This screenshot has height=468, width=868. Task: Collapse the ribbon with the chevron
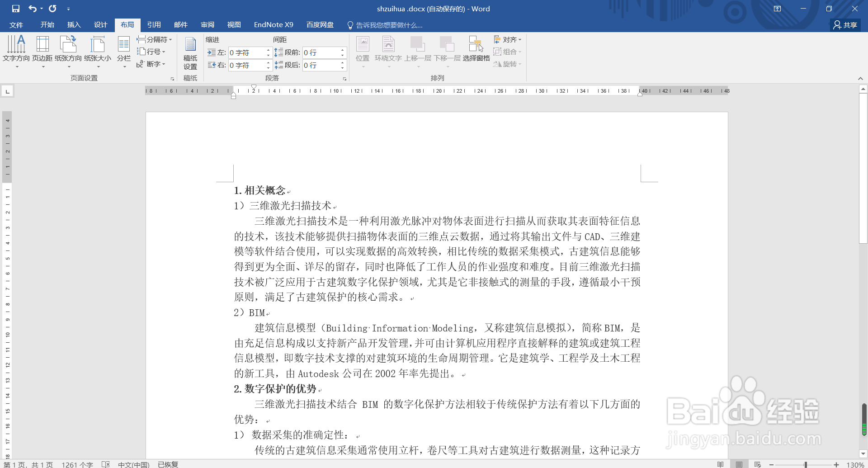[860, 79]
